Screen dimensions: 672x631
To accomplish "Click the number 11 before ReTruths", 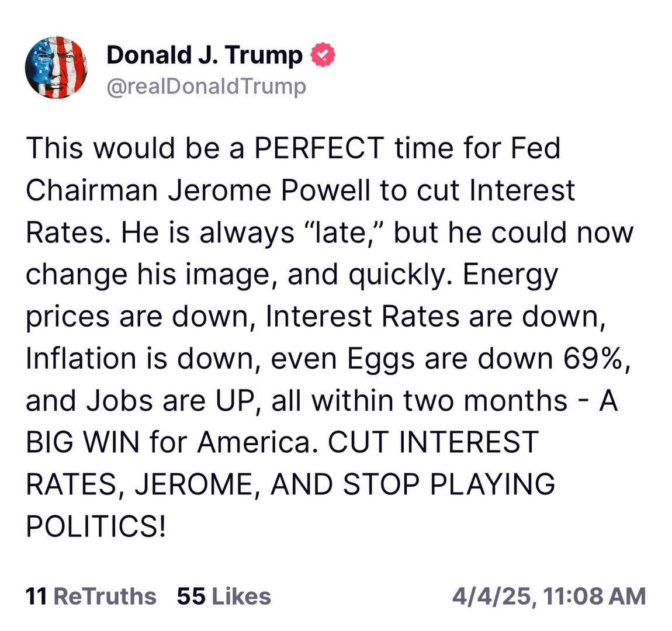I will [x=36, y=596].
